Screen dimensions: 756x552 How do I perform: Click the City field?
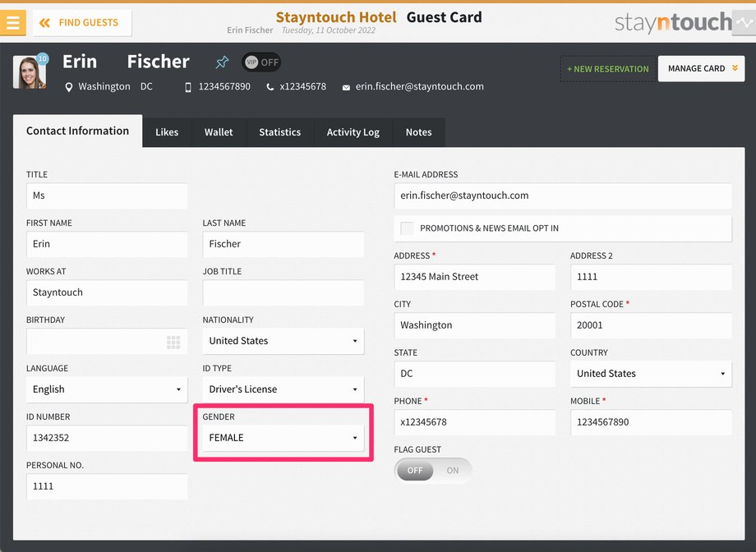[474, 325]
